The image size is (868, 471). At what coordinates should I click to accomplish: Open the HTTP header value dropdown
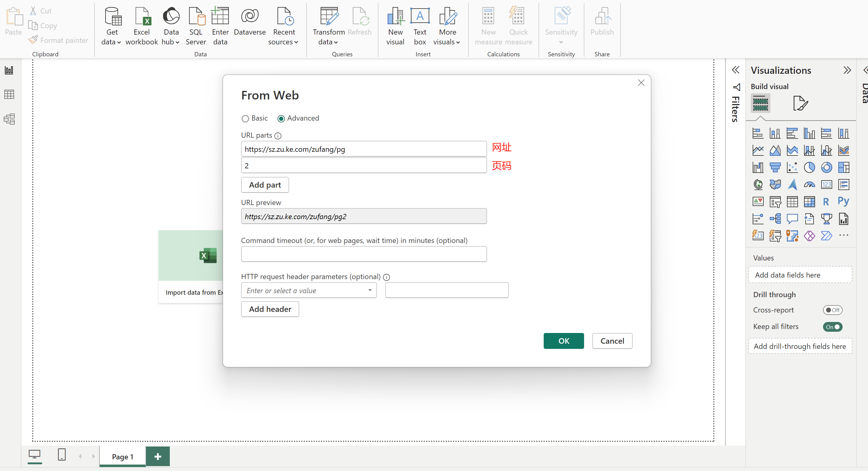pyautogui.click(x=370, y=290)
